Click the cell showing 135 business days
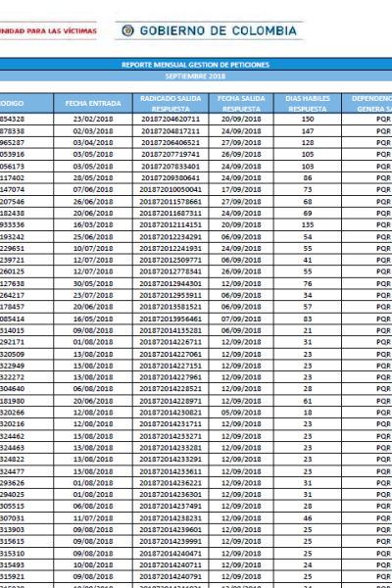392x588 pixels. pos(308,225)
